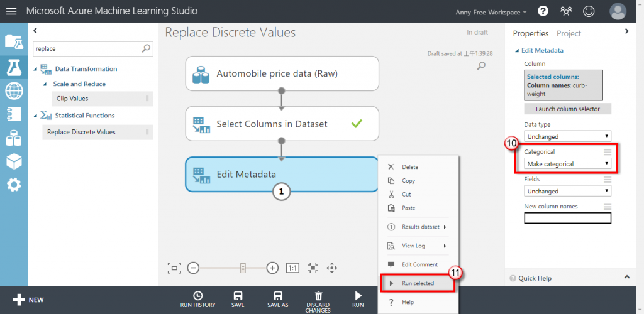The width and height of the screenshot is (644, 314).
Task: Select the Select Columns in Dataset node
Action: click(282, 123)
